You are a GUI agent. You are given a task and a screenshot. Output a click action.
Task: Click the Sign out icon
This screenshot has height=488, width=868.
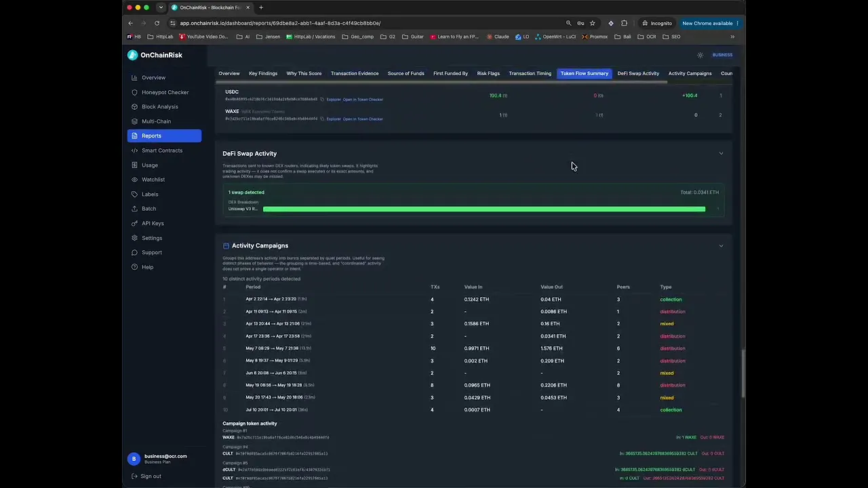click(134, 476)
